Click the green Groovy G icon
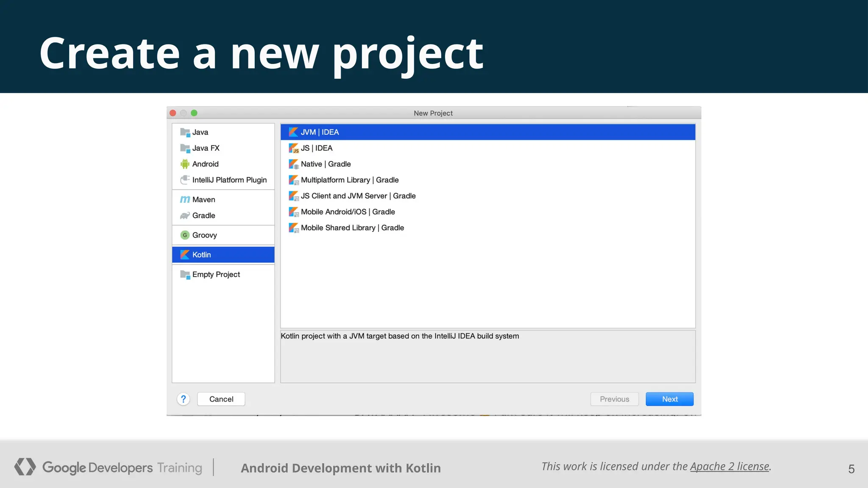Image resolution: width=868 pixels, height=488 pixels. point(185,235)
